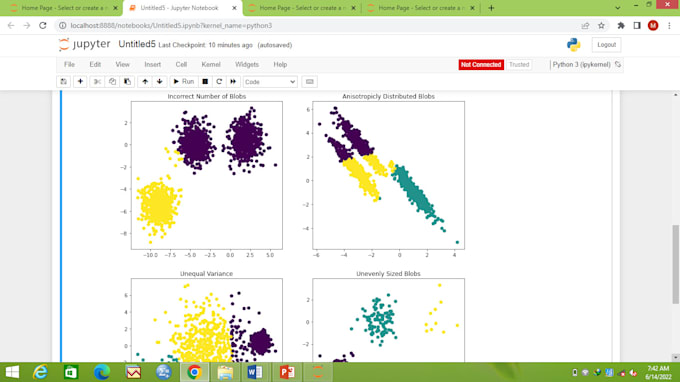Click the Jupyter logo
The width and height of the screenshot is (680, 382).
tap(85, 44)
